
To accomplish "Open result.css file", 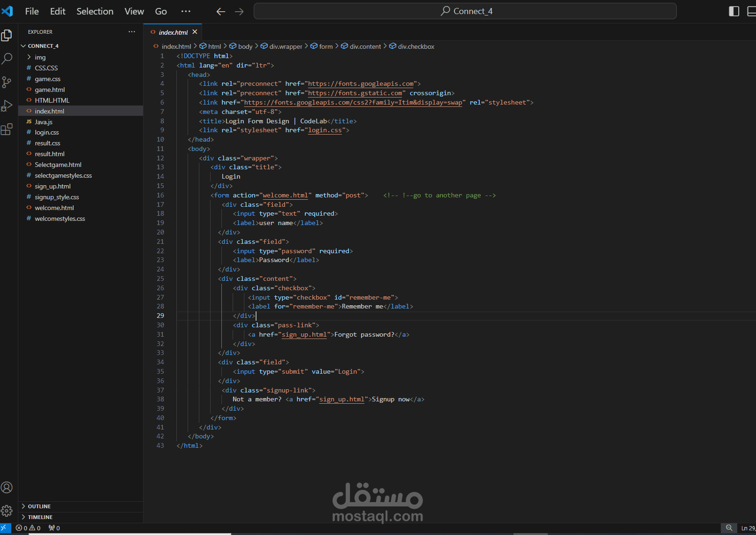I will click(x=81, y=143).
